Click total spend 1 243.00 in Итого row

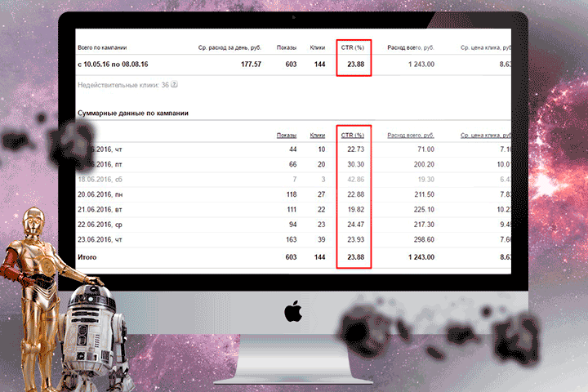tap(421, 257)
